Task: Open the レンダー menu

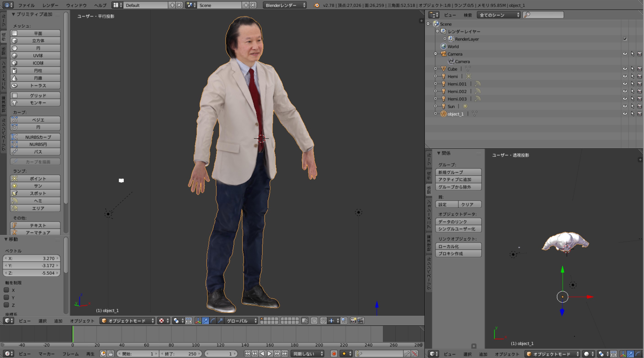Action: pyautogui.click(x=50, y=5)
